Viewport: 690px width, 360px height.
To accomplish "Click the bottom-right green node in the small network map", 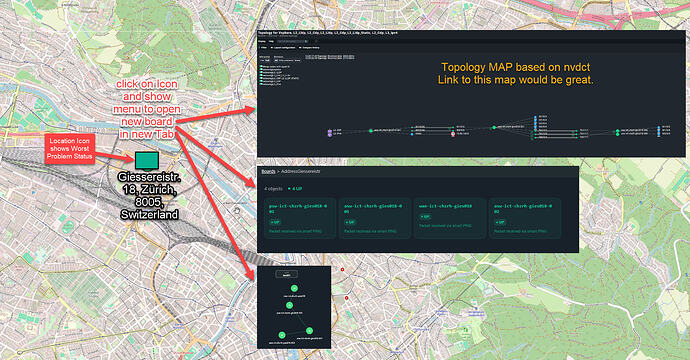I will pos(309,331).
